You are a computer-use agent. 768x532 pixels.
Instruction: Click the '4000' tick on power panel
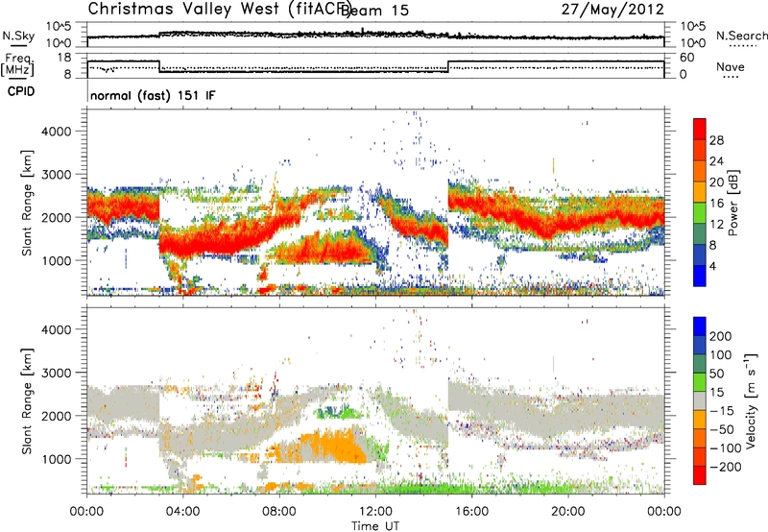coord(56,132)
